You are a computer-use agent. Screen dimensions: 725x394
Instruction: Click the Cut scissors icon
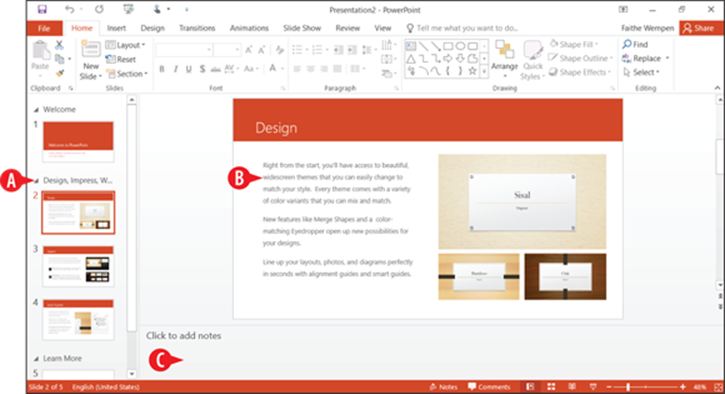click(59, 45)
